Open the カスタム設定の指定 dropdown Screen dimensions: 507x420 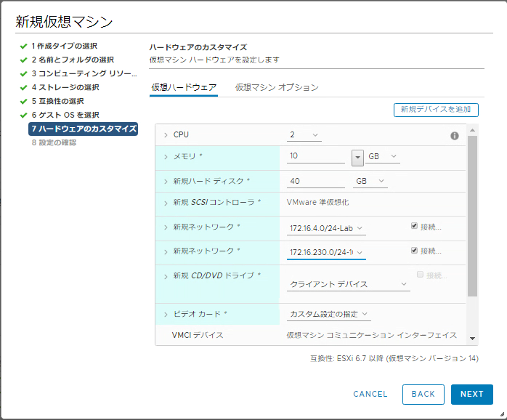(x=328, y=314)
